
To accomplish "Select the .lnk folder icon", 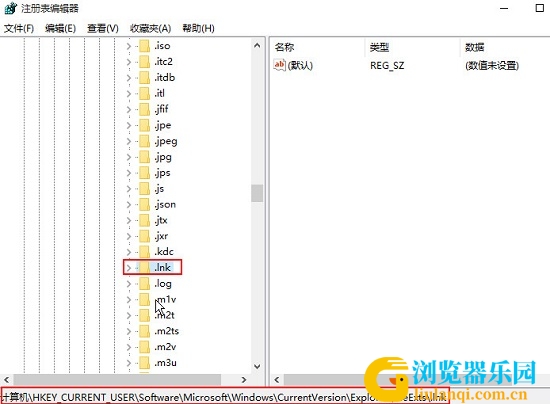I will point(145,268).
